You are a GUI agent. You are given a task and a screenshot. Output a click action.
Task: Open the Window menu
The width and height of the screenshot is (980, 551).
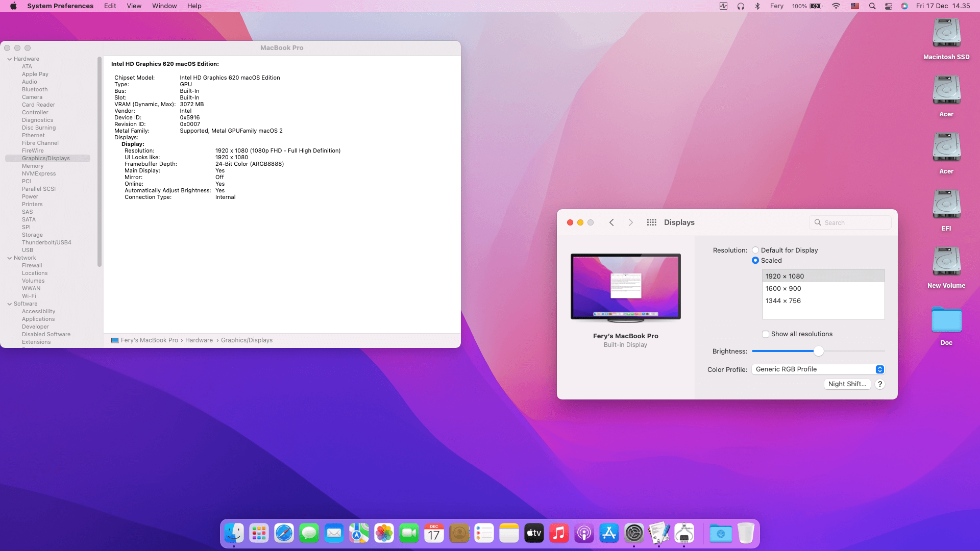(x=164, y=6)
